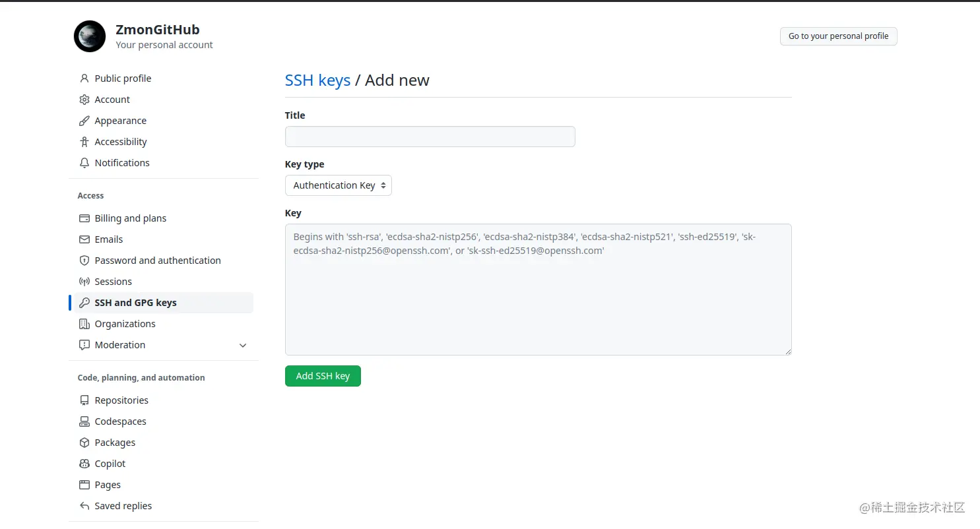The height and width of the screenshot is (529, 980).
Task: Click the SSH and GPG key icon
Action: tap(84, 303)
